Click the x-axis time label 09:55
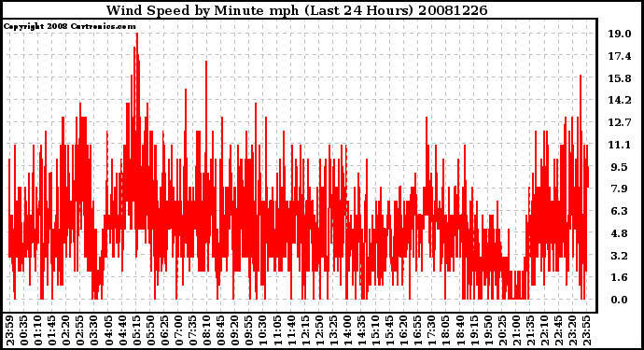 (x=249, y=331)
